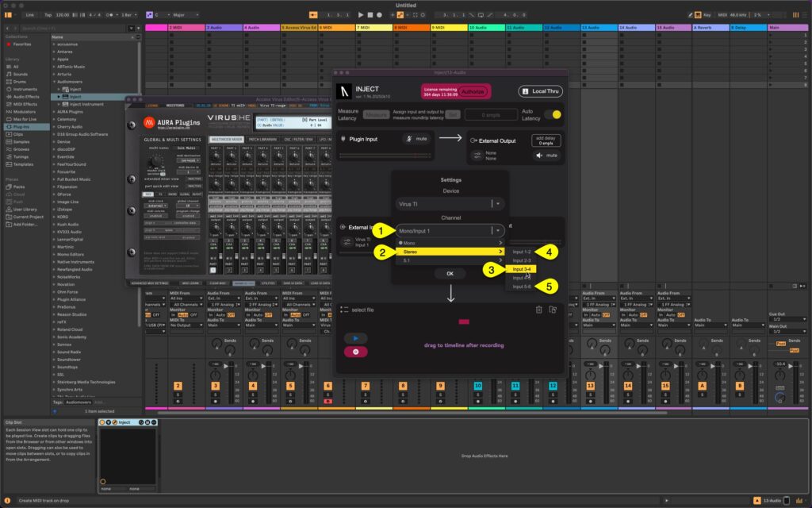Mute the Plugin Input in Inject
The image size is (812, 508).
[x=417, y=139]
